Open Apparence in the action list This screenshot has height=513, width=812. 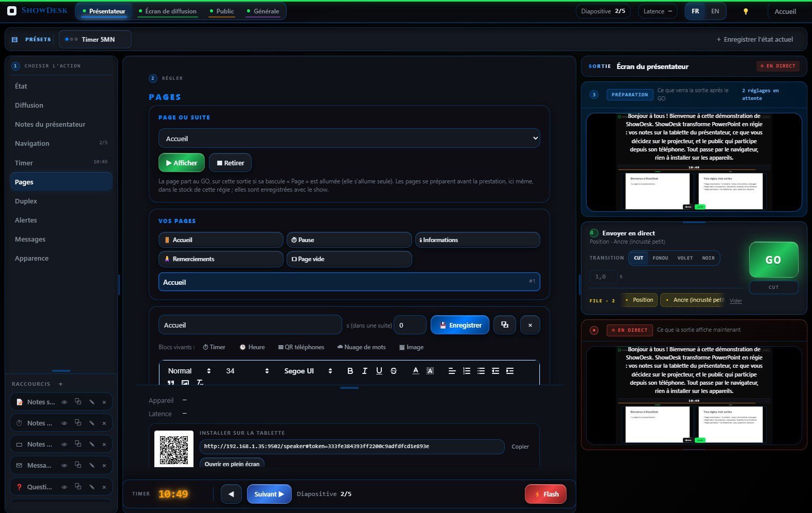click(x=61, y=258)
